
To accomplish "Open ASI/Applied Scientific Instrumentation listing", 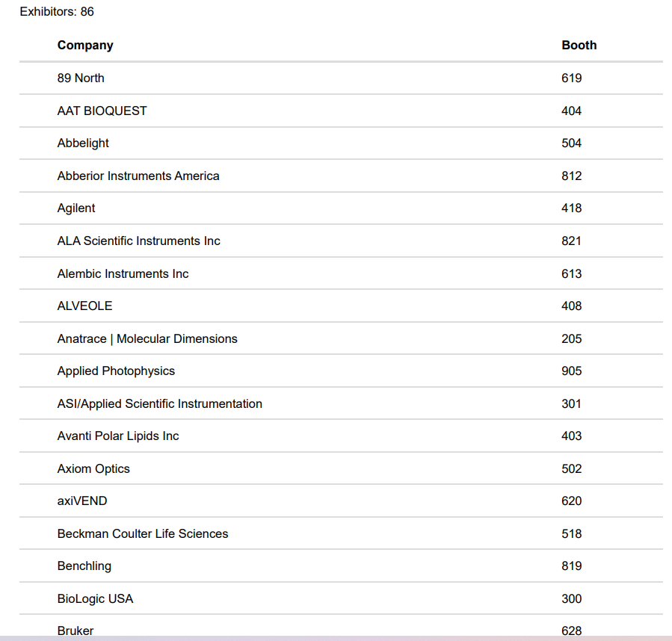I will coord(159,404).
